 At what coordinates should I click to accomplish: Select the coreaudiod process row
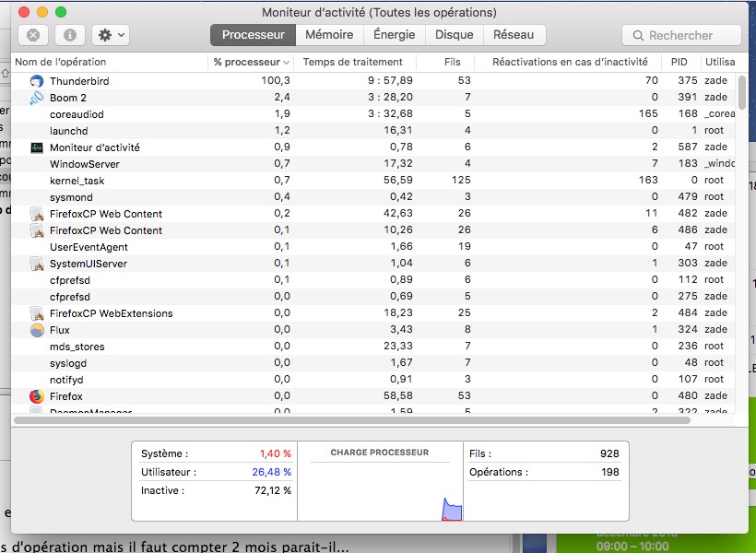(373, 114)
